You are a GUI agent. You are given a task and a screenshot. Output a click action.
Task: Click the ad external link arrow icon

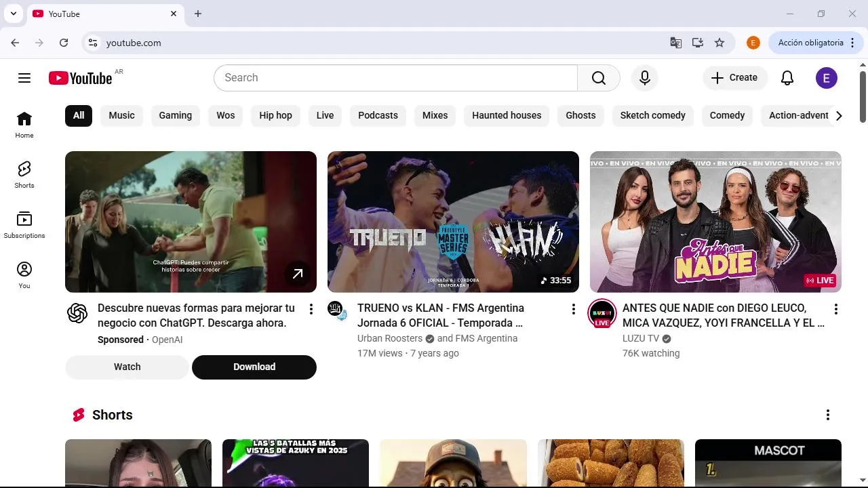pos(298,274)
